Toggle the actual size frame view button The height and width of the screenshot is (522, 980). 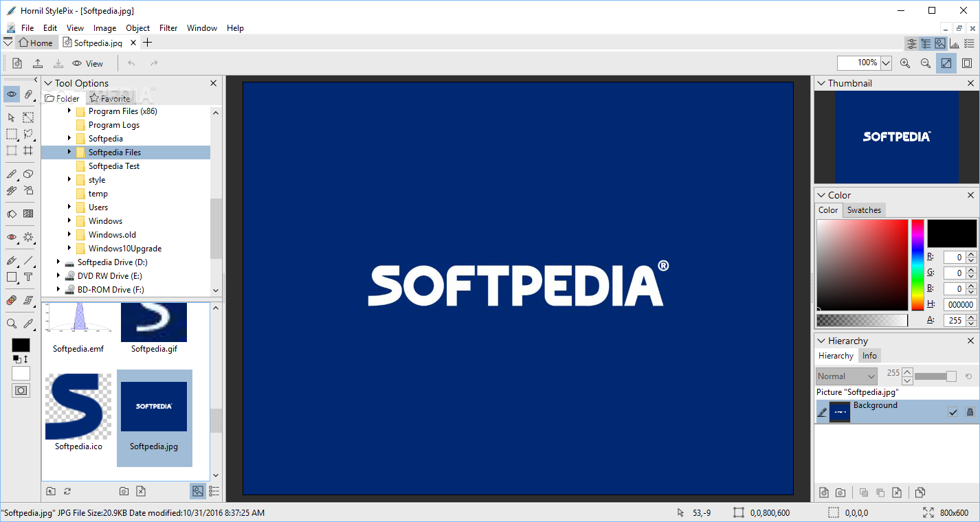point(967,63)
